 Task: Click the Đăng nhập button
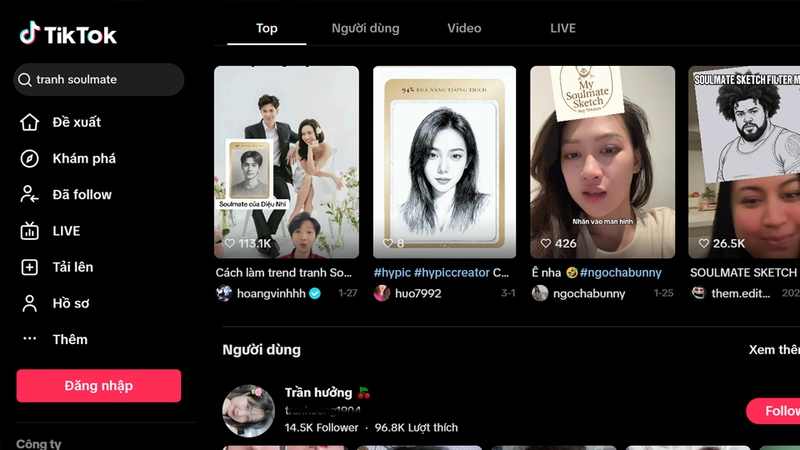pos(98,386)
